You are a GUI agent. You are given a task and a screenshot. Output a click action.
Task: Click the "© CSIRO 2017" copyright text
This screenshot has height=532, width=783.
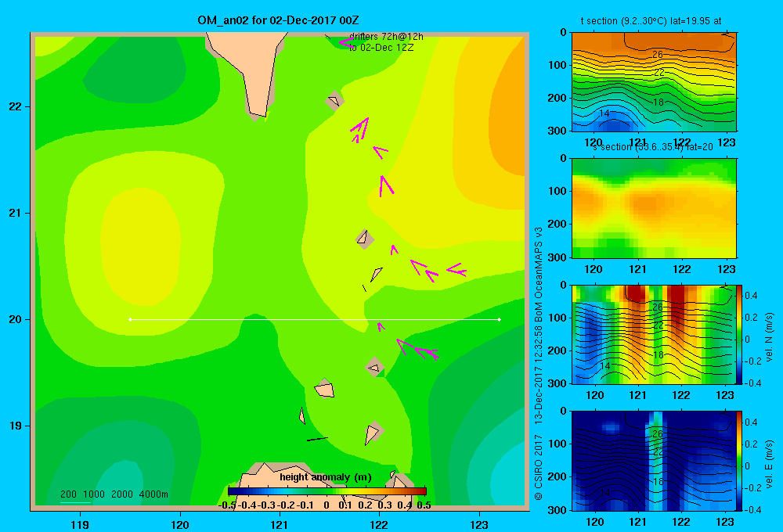[539, 467]
